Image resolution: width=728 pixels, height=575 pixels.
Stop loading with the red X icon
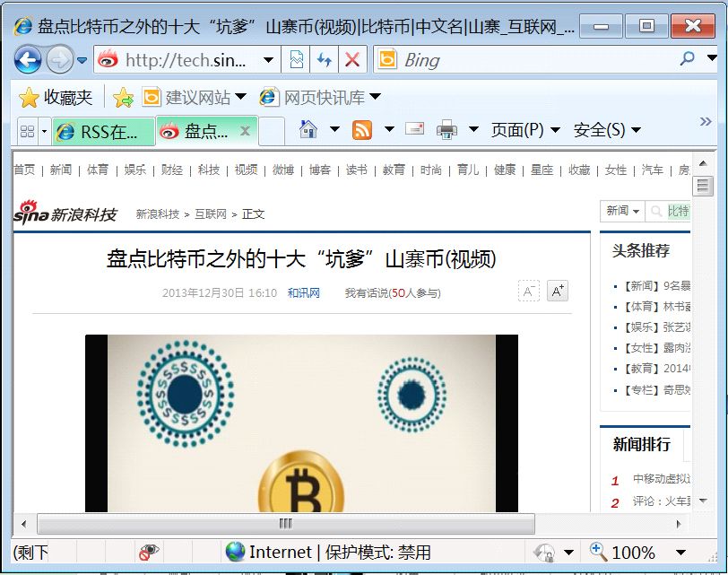coord(352,60)
